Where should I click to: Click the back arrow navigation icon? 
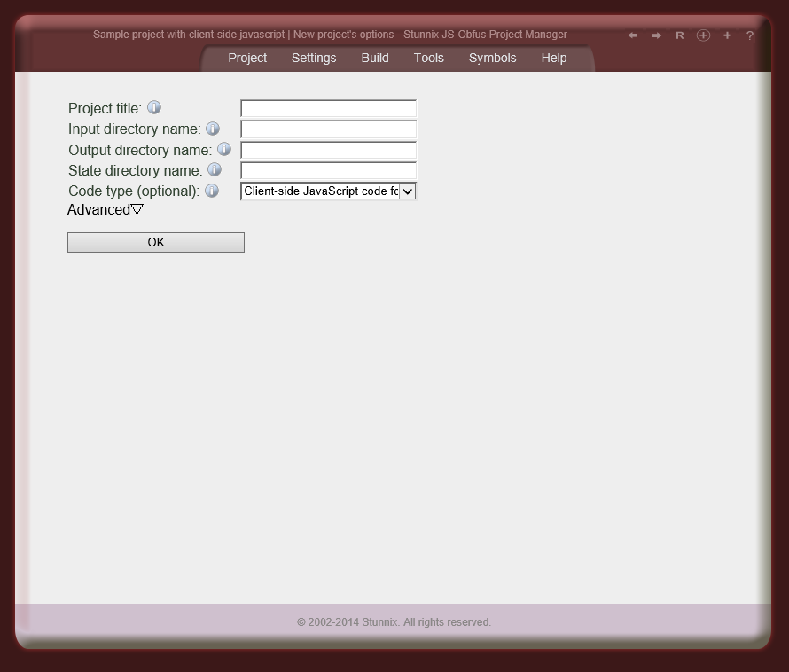pos(632,35)
